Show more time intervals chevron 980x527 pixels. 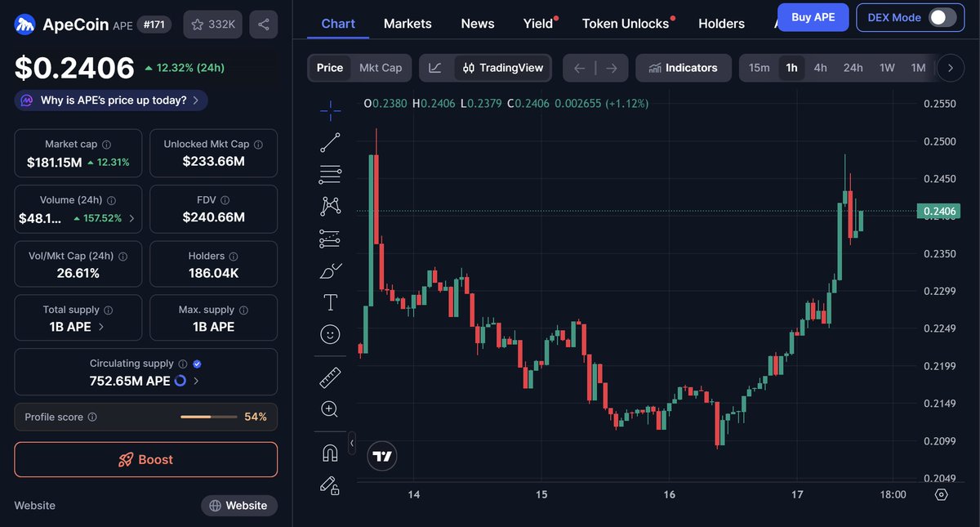point(950,68)
